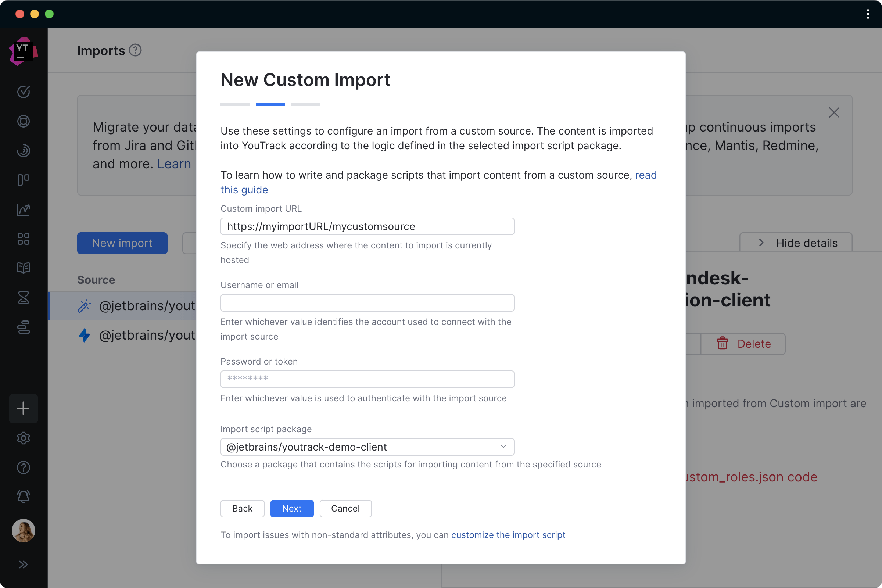Click the Username or email input field
882x588 pixels.
pyautogui.click(x=367, y=302)
